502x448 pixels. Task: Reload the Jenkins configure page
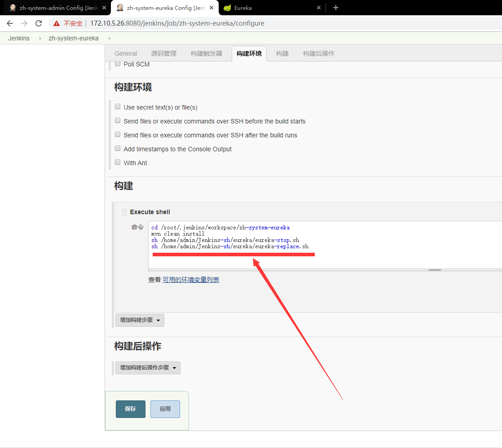(39, 23)
